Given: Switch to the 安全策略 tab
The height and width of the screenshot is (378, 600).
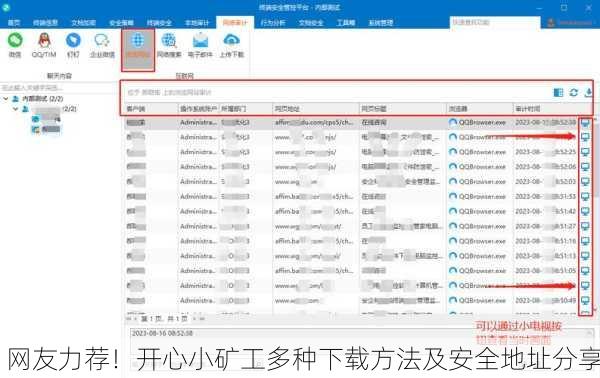Looking at the screenshot, I should tap(121, 23).
